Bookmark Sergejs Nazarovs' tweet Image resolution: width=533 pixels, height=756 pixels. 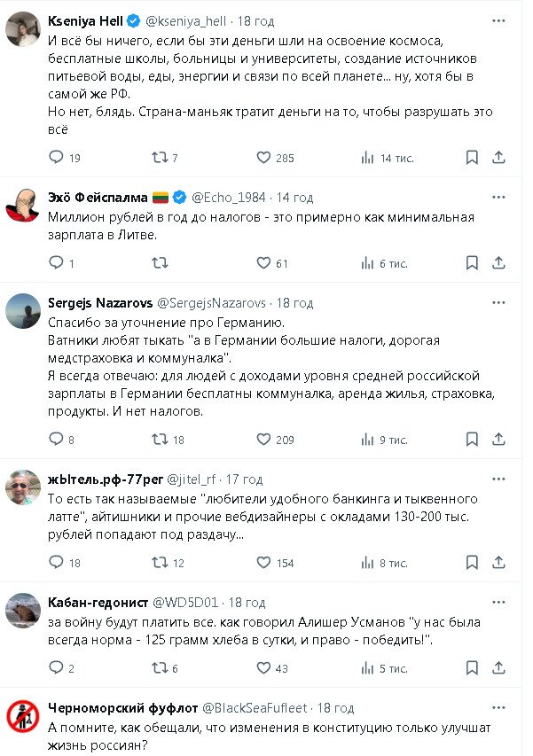[472, 439]
